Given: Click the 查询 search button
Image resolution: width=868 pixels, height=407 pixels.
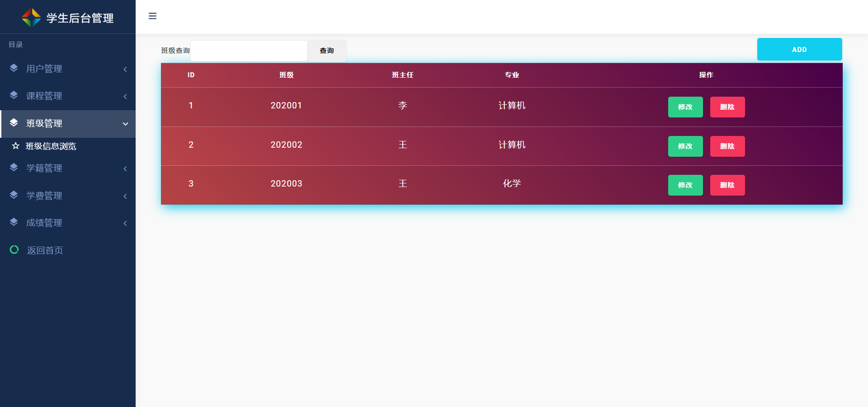Looking at the screenshot, I should point(327,51).
